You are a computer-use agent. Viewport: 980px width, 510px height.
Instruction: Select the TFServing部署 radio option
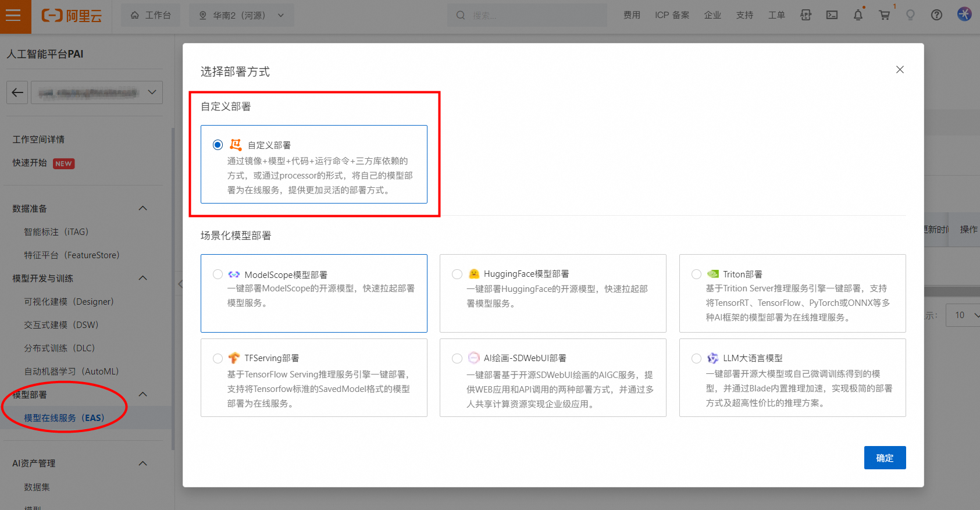click(x=218, y=358)
